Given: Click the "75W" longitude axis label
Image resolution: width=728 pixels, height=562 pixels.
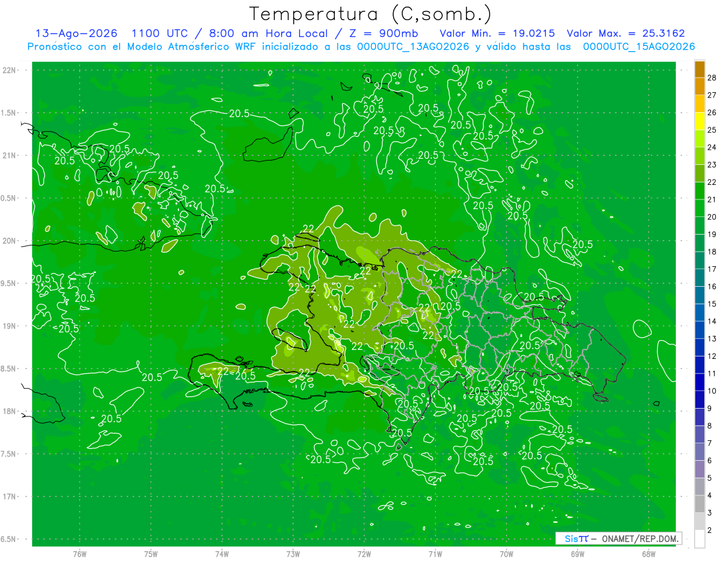Looking at the screenshot, I should [x=151, y=554].
